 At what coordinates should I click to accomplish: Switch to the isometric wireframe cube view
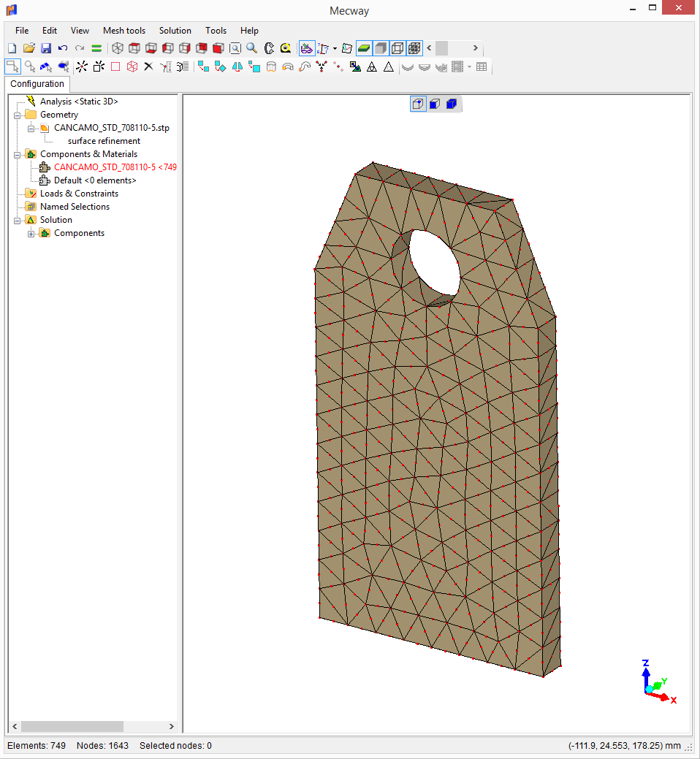point(118,48)
